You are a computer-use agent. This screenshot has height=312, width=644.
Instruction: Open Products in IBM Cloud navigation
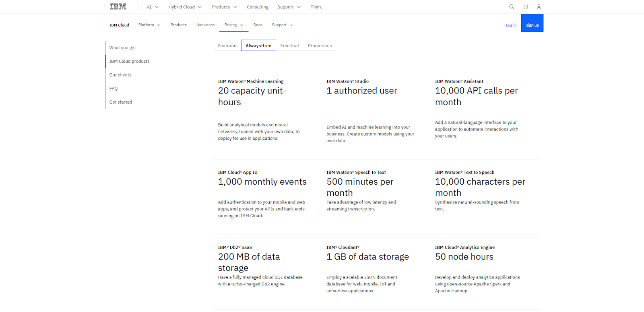click(178, 25)
